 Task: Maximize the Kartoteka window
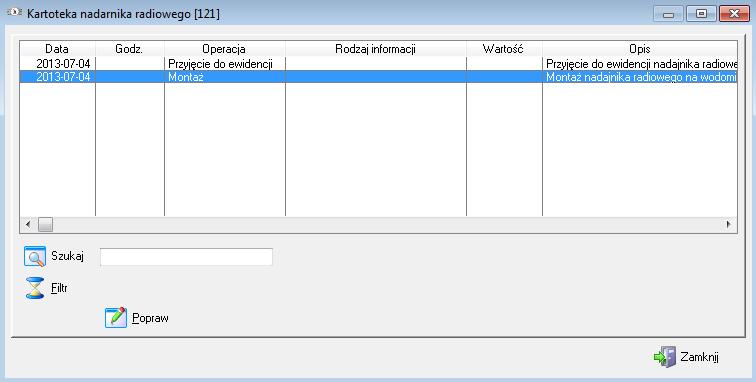701,14
